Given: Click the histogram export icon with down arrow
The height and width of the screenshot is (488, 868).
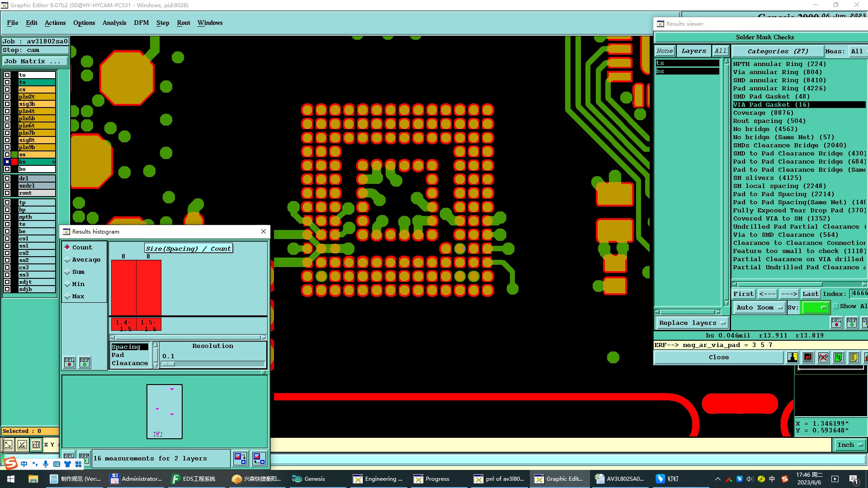Looking at the screenshot, I should point(240,458).
